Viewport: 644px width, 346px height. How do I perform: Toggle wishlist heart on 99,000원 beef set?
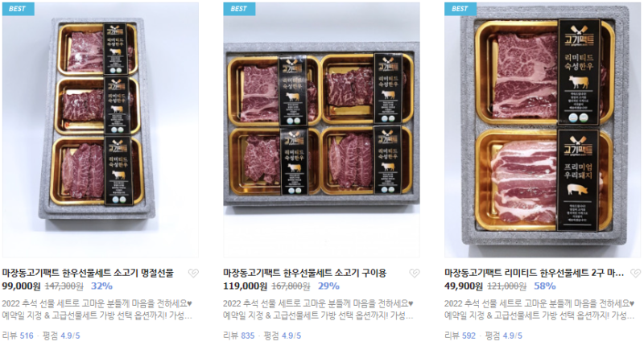click(193, 273)
